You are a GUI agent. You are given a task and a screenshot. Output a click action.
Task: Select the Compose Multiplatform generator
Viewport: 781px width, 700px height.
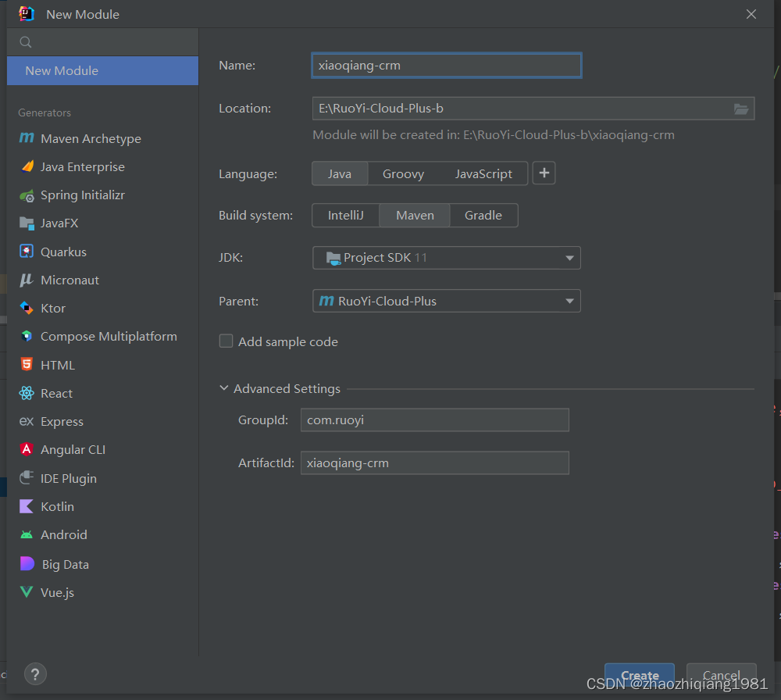pos(106,336)
